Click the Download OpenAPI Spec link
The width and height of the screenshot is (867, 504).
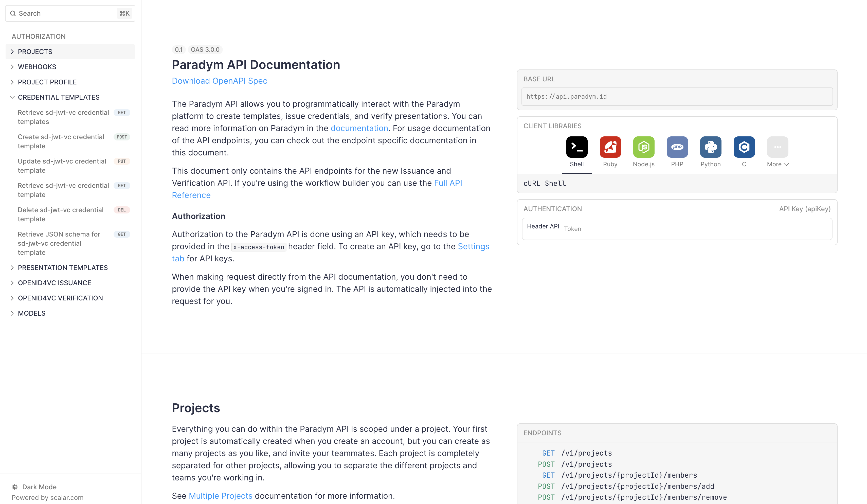pos(219,81)
